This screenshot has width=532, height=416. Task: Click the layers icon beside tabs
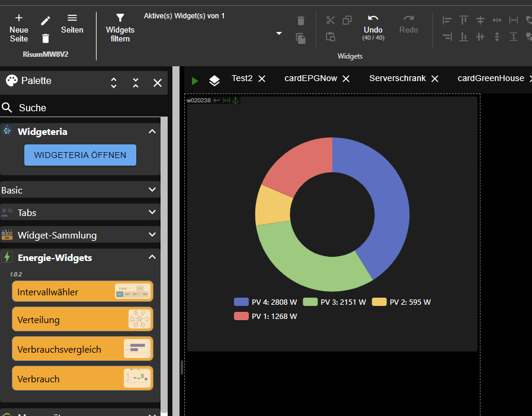coord(214,80)
